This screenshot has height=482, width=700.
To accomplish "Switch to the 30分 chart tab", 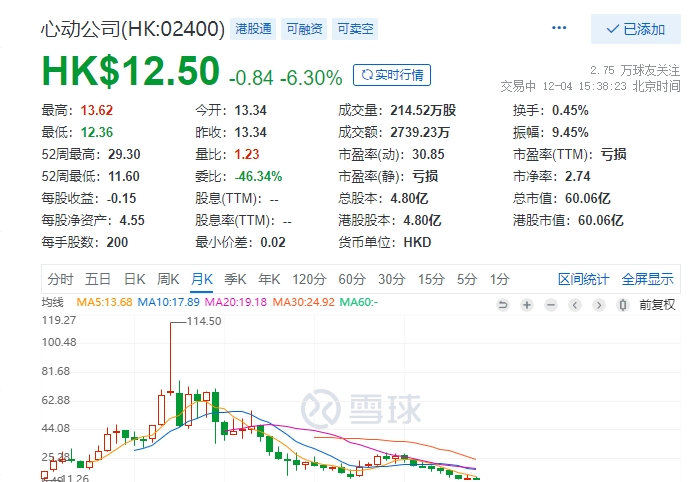I will [x=392, y=279].
